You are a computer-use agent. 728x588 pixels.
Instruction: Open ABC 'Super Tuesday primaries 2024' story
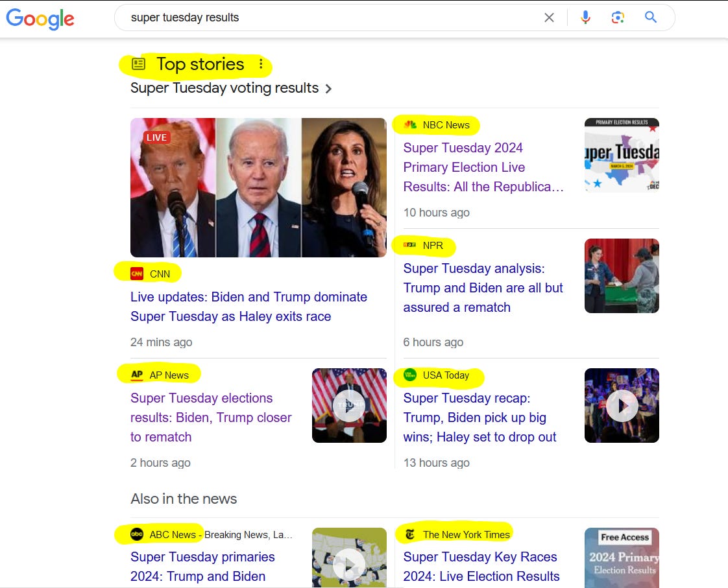tap(202, 567)
